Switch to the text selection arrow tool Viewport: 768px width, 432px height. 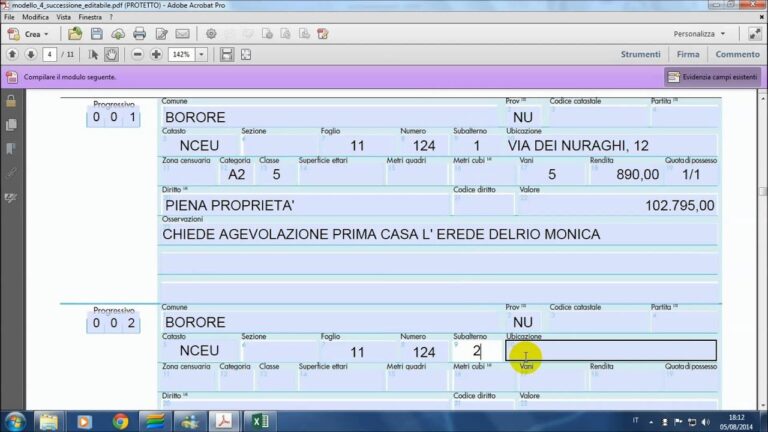(x=94, y=54)
